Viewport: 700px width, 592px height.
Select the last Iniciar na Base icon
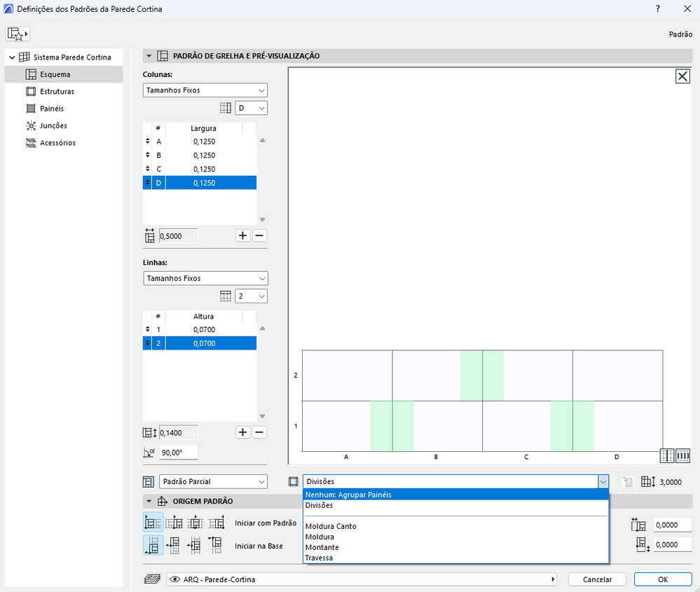[x=215, y=545]
